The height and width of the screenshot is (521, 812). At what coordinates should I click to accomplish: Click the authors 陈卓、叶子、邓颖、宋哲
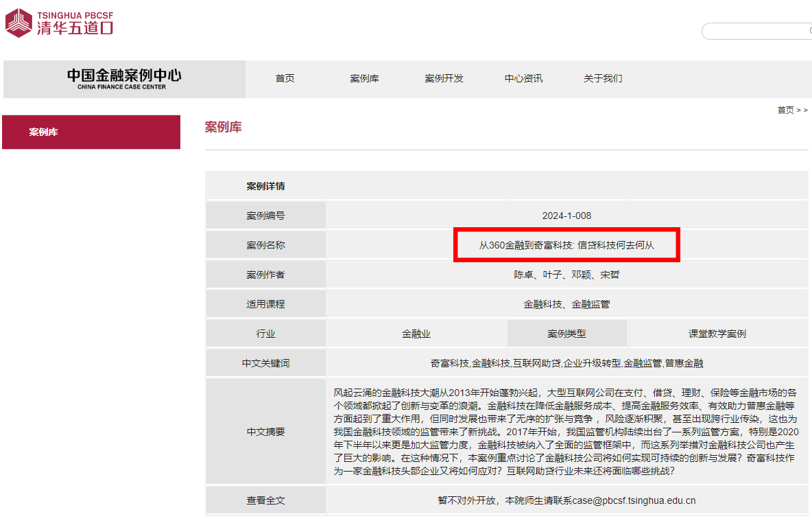click(566, 275)
